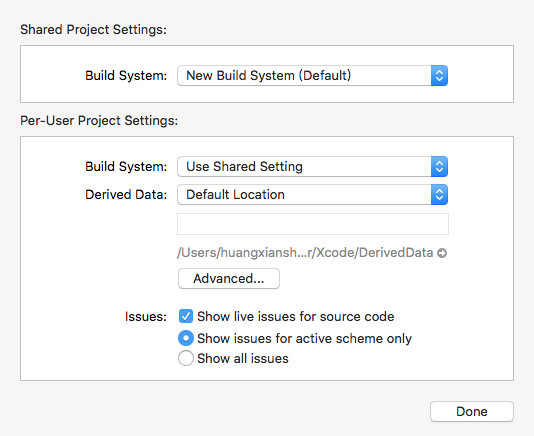
Task: Click the arrow icon next to DerivedData path
Action: pos(442,253)
